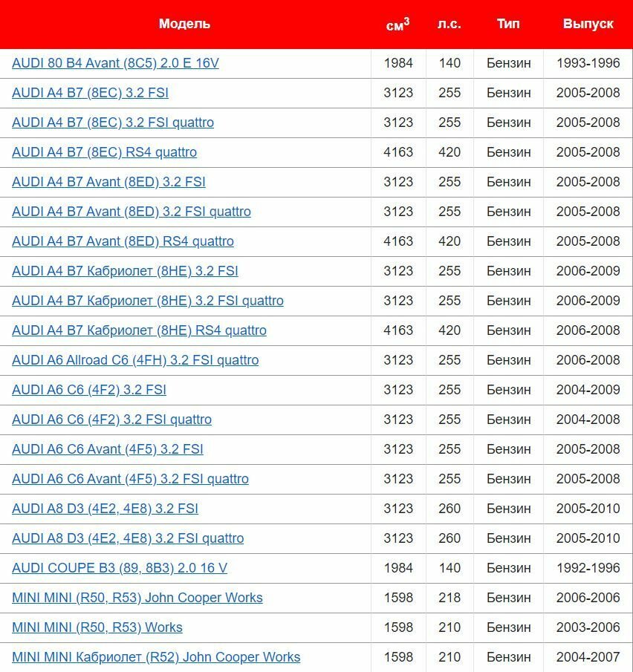Open AUDI A6 C6 Avant (4F5) 3.2 FSI quattro link

tap(130, 479)
